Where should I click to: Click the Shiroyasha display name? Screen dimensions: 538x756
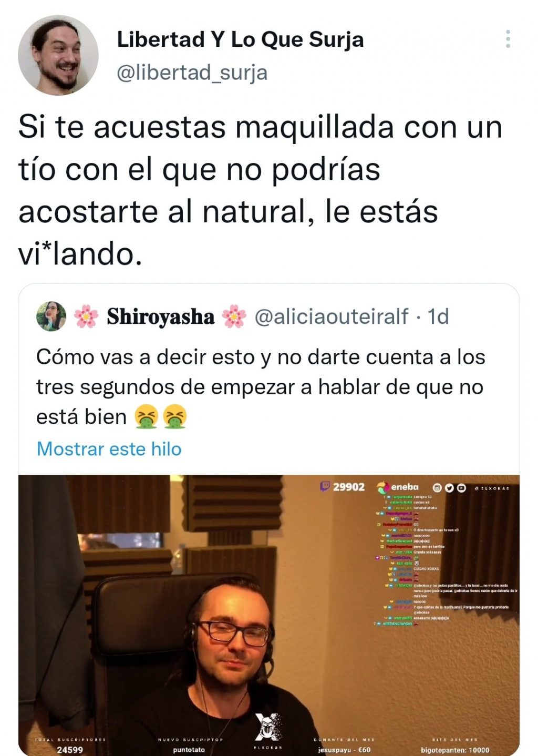[x=160, y=316]
